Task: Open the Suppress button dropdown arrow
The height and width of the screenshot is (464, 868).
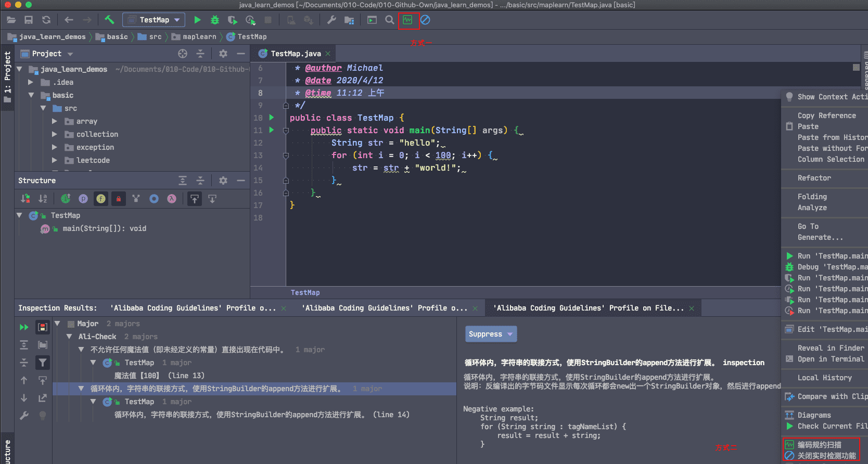Action: (510, 334)
